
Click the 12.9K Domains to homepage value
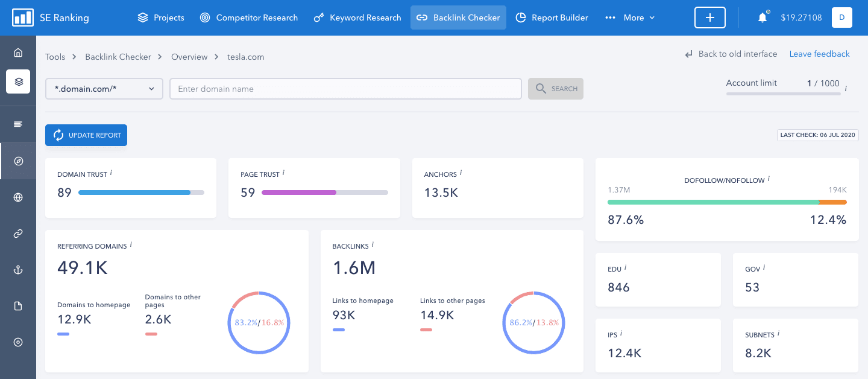pos(74,319)
